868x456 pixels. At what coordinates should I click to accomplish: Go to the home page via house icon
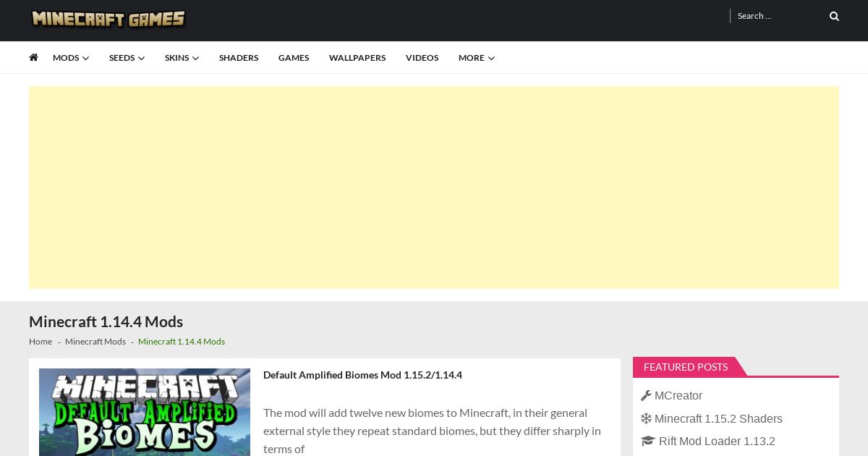pos(33,57)
